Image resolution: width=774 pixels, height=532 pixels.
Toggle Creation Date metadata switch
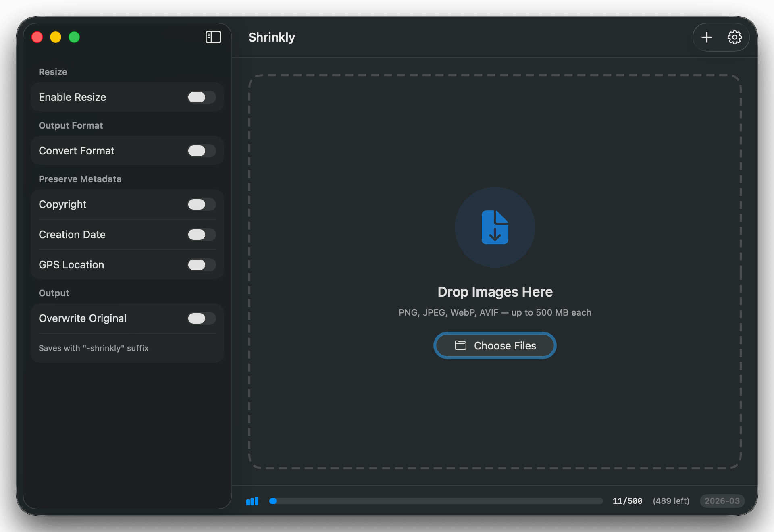coord(202,235)
